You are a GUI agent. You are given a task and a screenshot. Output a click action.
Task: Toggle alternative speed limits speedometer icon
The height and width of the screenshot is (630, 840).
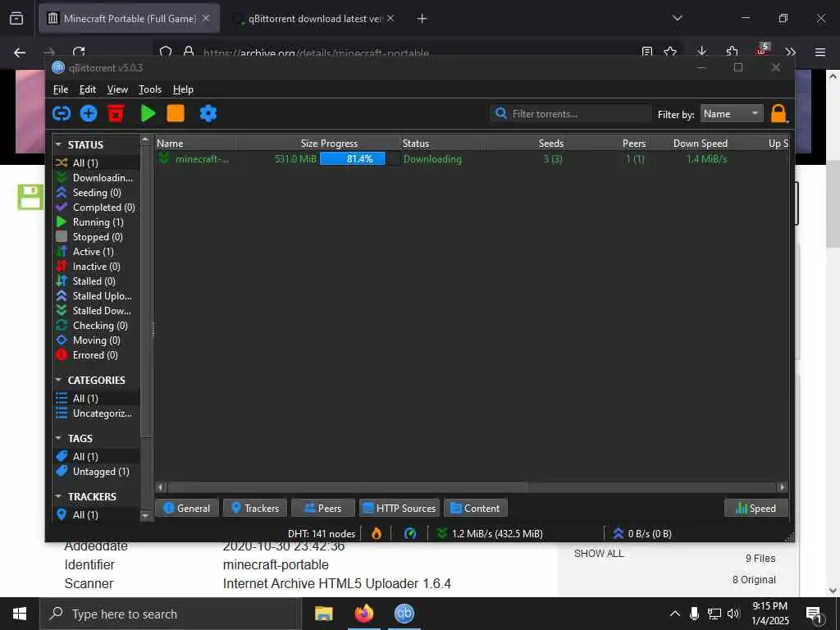tap(410, 533)
